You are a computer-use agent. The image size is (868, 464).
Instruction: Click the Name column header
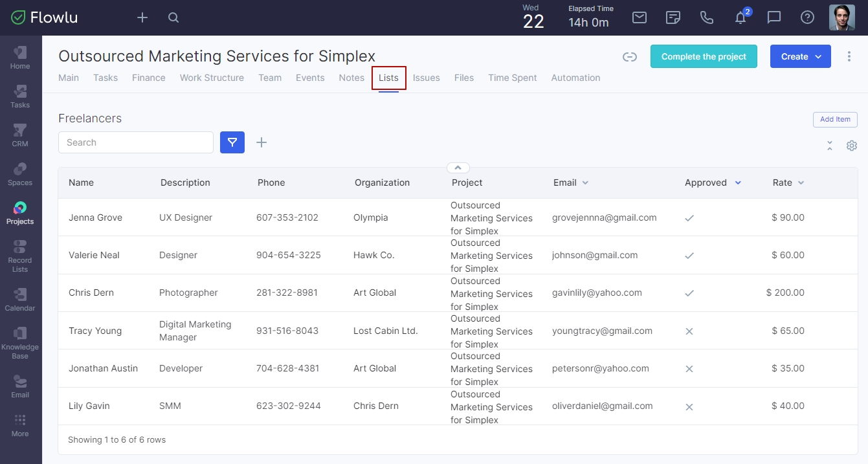click(82, 182)
